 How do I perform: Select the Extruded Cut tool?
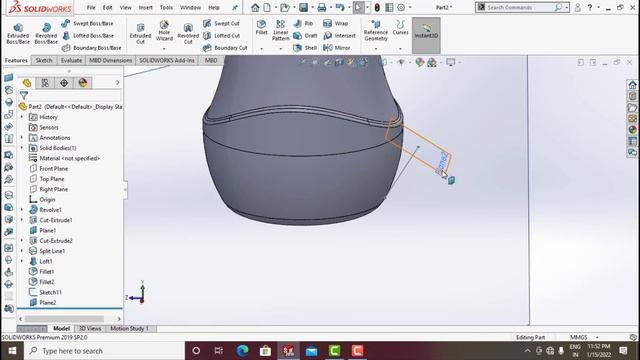[x=140, y=33]
